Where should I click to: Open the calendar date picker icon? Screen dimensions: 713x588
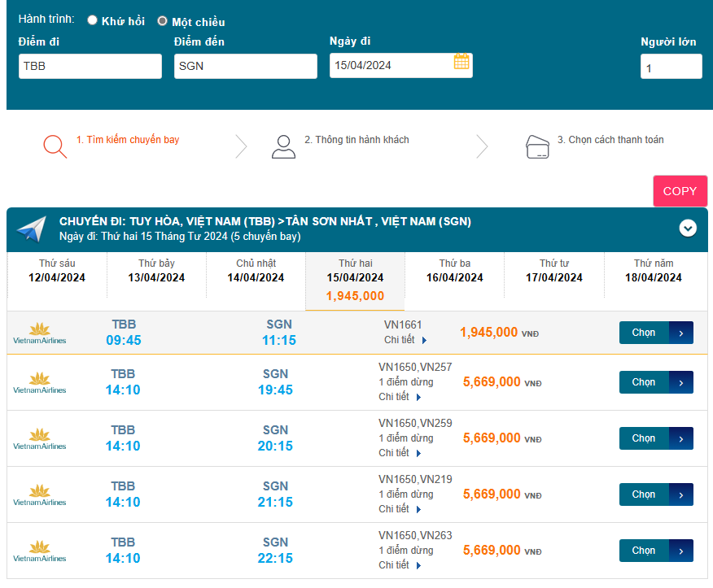coord(461,62)
